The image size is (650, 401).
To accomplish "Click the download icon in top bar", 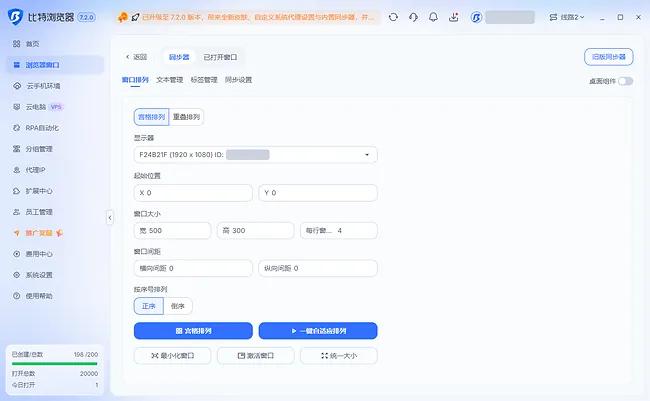I will coord(454,17).
